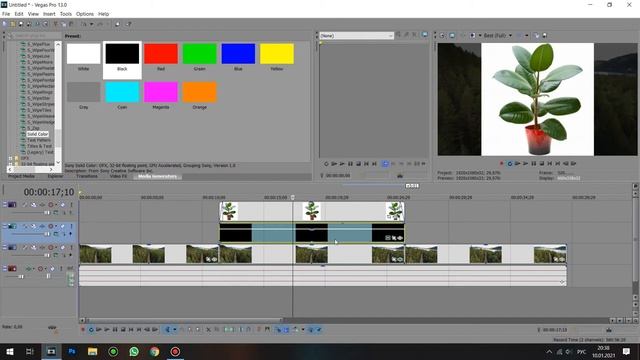Click the audio track volume slider

(21, 276)
